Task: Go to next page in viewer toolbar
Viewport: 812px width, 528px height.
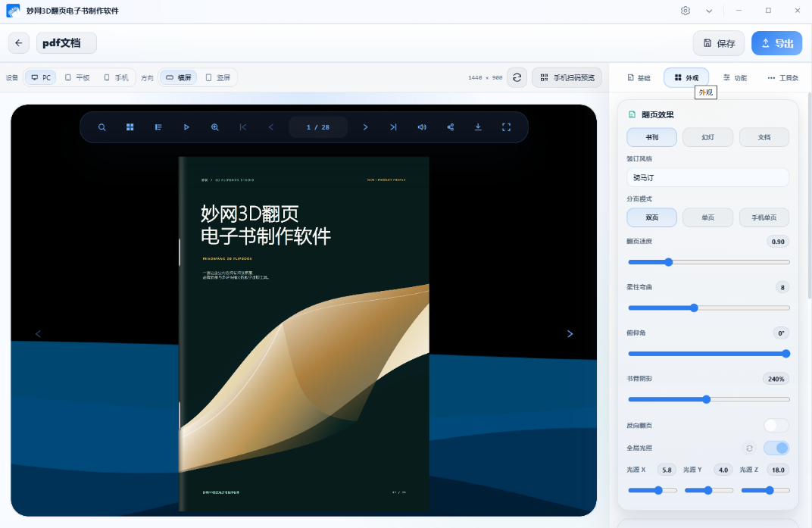Action: 365,127
